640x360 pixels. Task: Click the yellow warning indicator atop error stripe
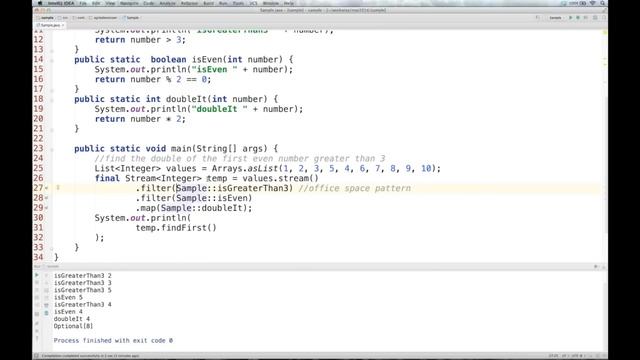605,33
